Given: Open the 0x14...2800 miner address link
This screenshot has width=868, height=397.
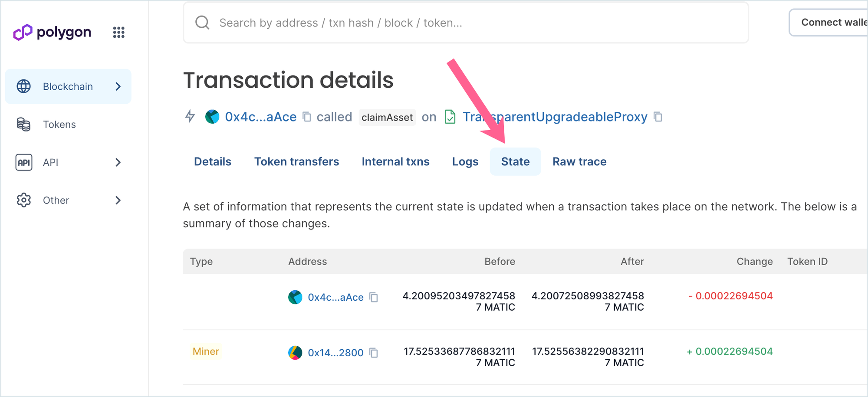Looking at the screenshot, I should [x=335, y=353].
